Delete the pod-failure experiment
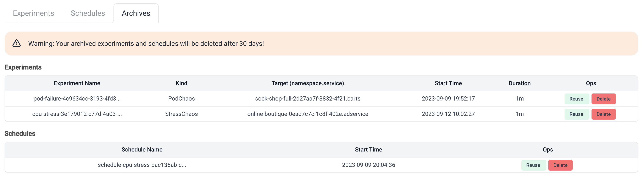This screenshot has height=177, width=644. click(x=603, y=99)
